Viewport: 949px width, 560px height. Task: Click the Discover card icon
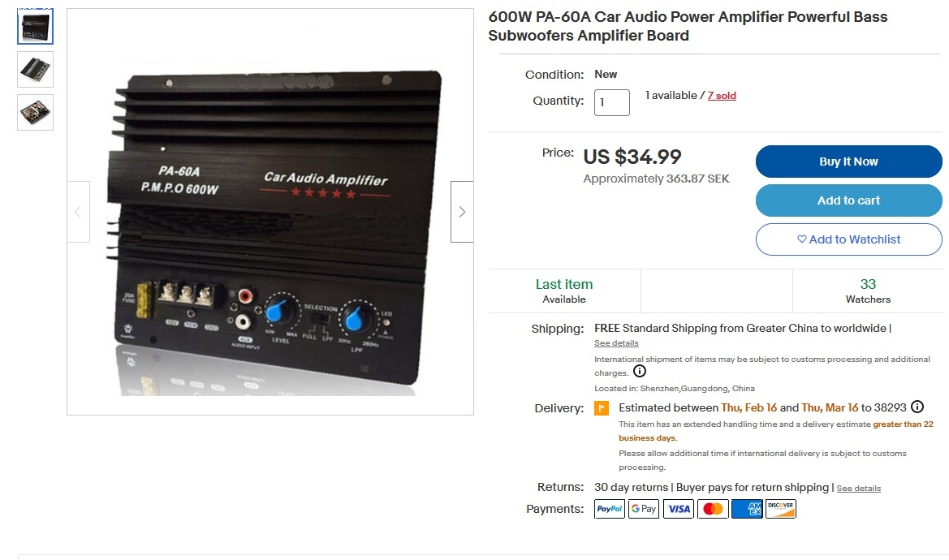[x=781, y=509]
